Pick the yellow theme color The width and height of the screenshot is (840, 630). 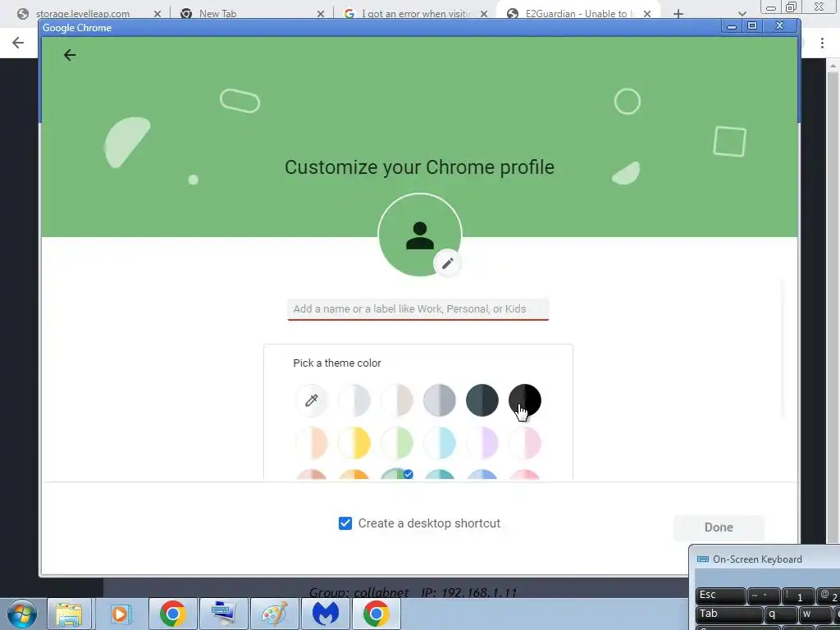coord(354,443)
